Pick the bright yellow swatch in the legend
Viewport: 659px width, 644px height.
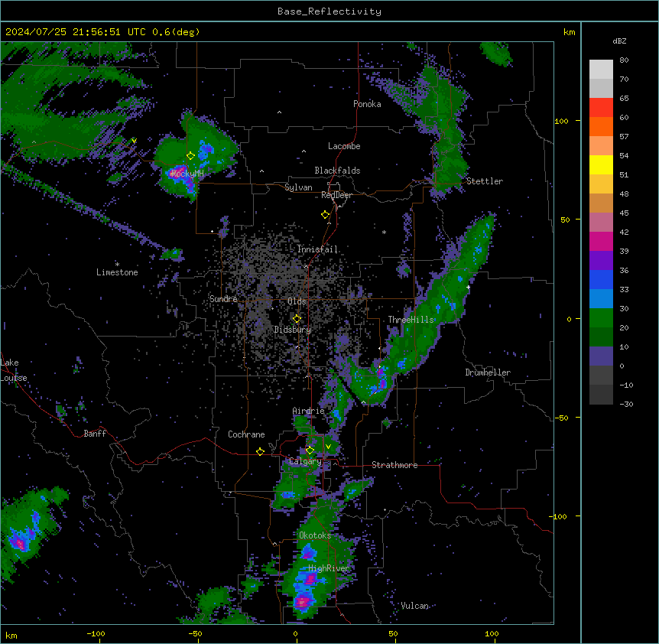click(601, 164)
